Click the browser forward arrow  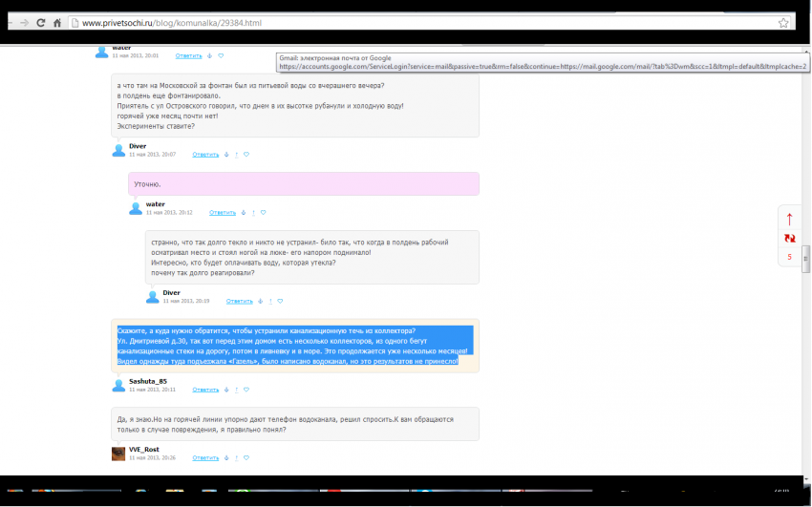[23, 22]
